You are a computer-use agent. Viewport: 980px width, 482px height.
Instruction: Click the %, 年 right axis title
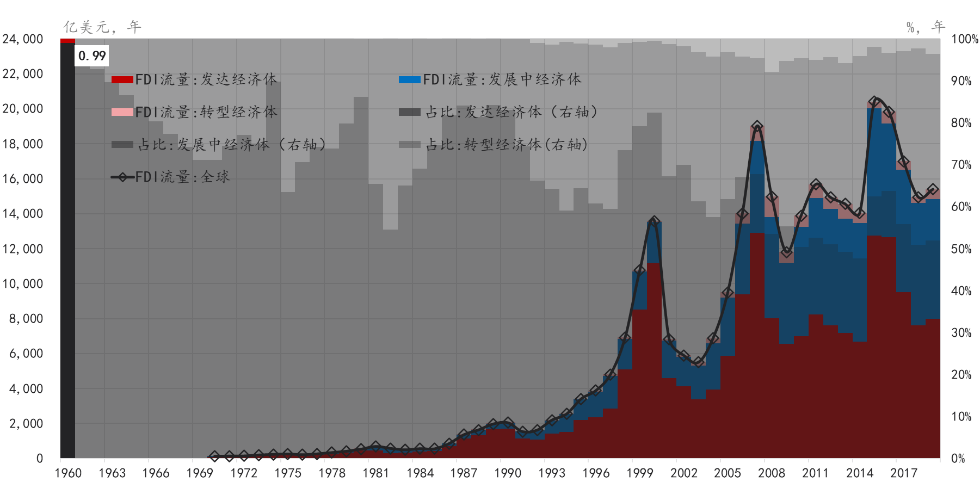[x=925, y=27]
